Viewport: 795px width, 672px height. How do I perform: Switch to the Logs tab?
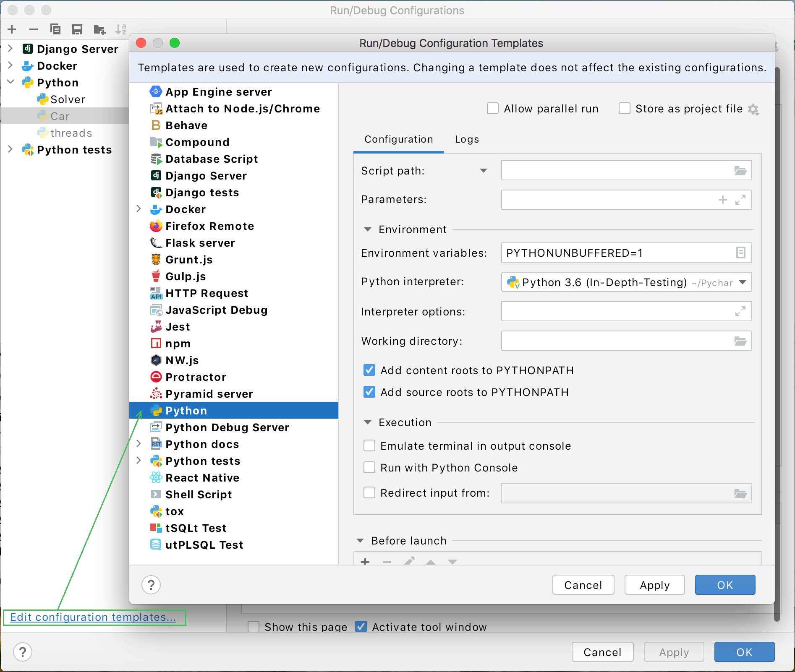[466, 139]
